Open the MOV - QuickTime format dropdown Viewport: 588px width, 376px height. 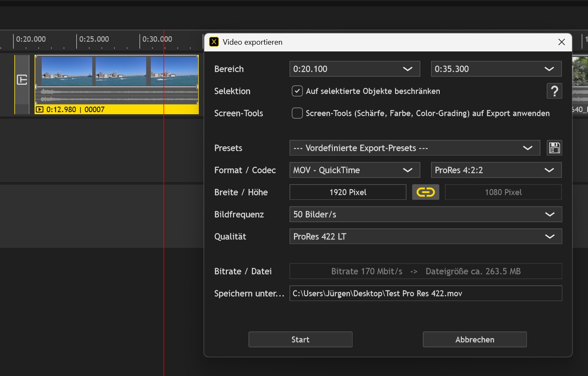pos(355,170)
